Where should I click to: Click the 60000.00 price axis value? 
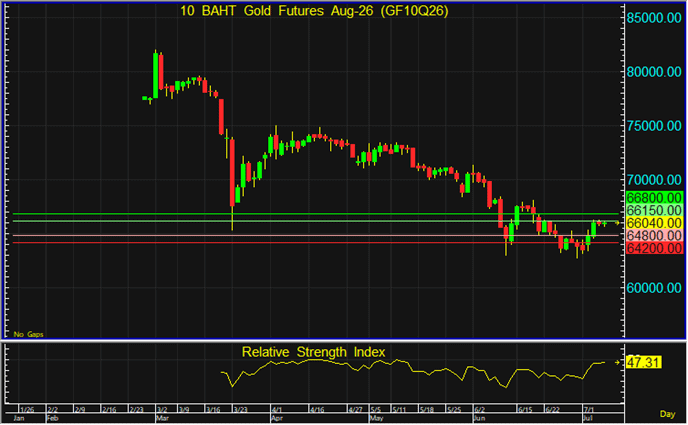654,288
